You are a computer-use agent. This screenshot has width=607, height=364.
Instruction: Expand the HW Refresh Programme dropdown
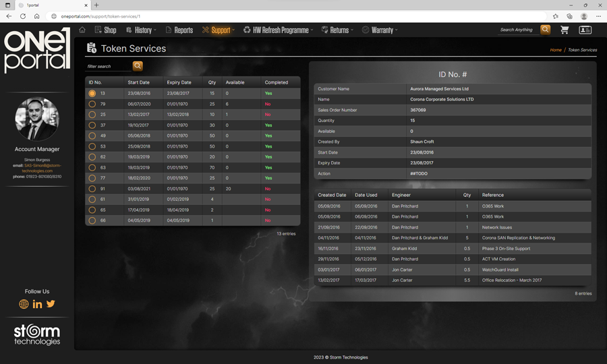coord(279,30)
